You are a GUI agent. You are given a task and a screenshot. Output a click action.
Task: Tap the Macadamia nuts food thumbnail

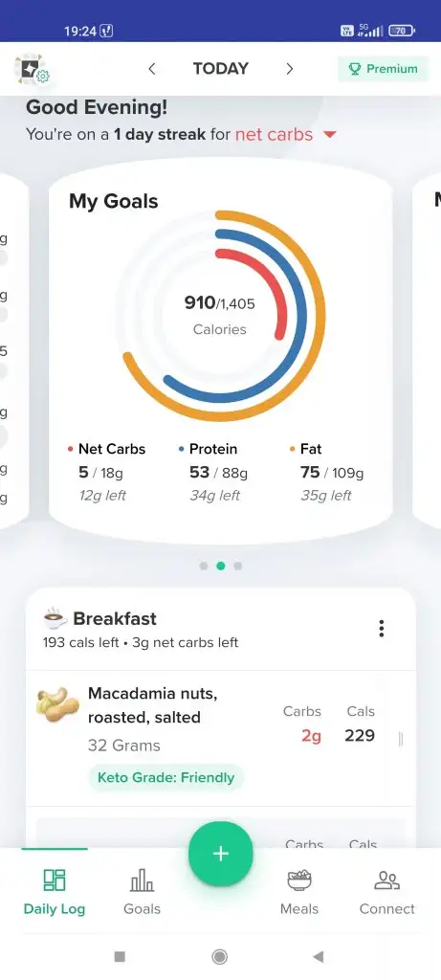(x=58, y=704)
